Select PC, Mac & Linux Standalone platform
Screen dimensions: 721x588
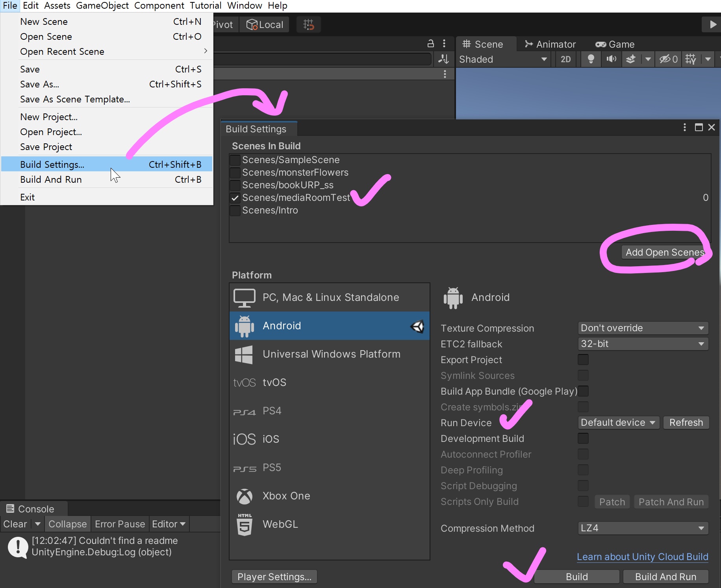329,297
